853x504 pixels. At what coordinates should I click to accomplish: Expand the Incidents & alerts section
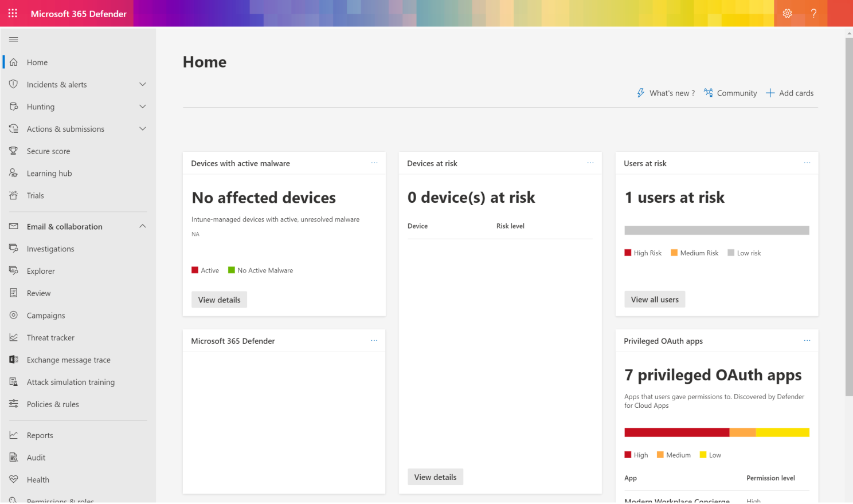[142, 84]
